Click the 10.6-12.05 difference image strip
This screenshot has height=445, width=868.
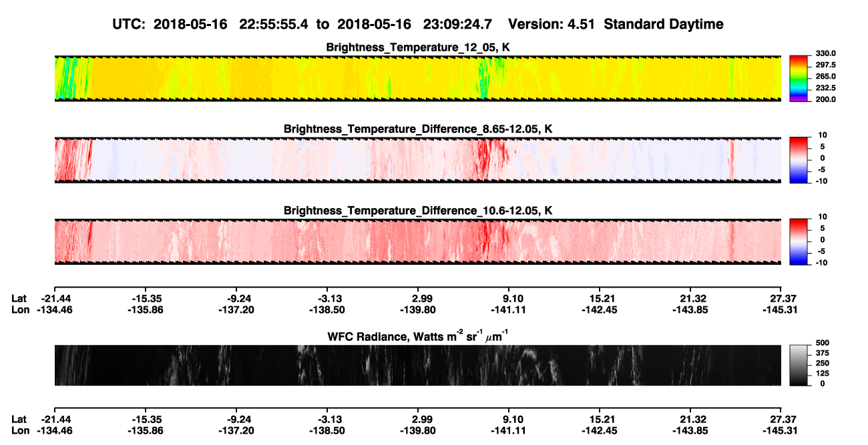[x=417, y=242]
